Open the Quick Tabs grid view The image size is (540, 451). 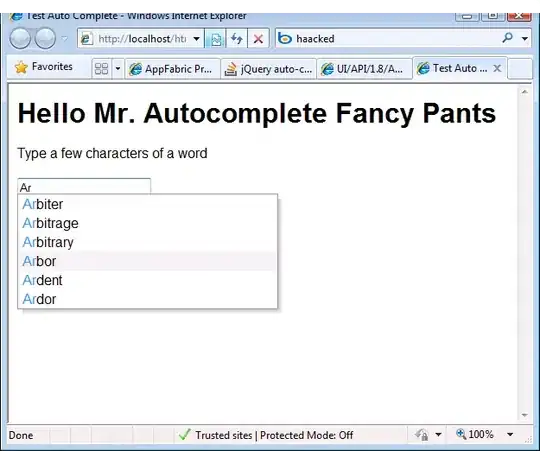point(101,69)
